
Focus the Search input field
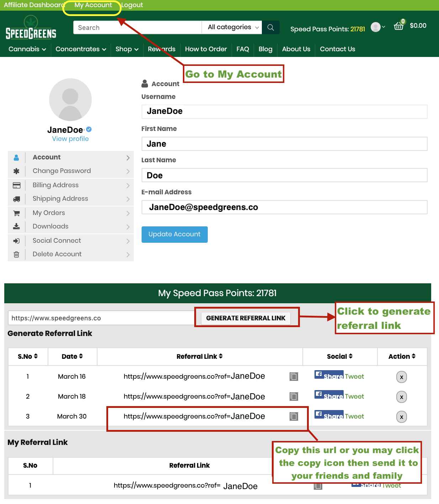coord(138,27)
